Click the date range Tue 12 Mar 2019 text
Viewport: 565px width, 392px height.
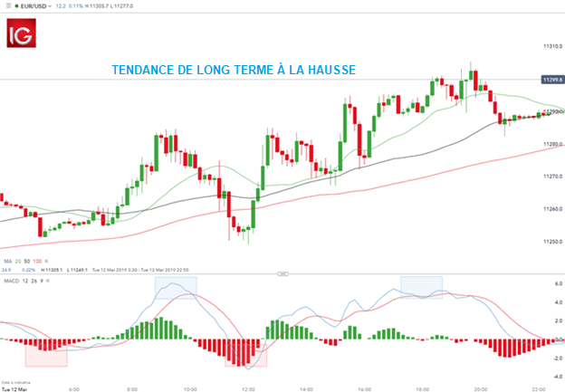coord(140,270)
